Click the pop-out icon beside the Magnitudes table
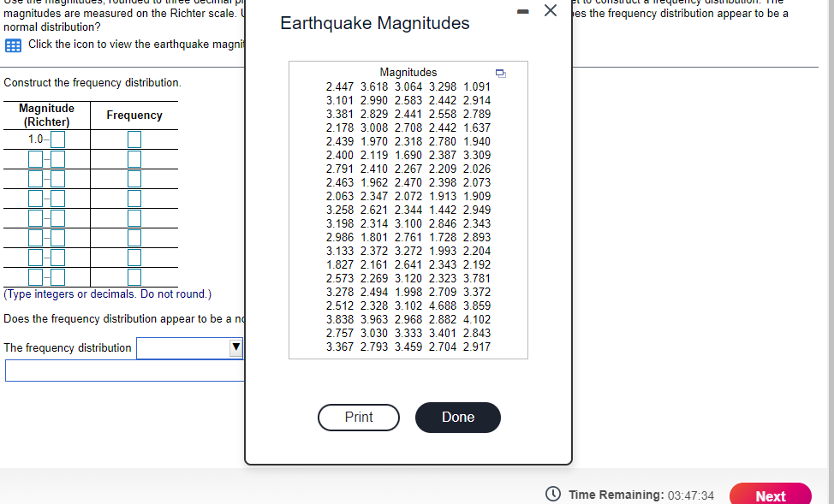This screenshot has height=504, width=834. [501, 74]
